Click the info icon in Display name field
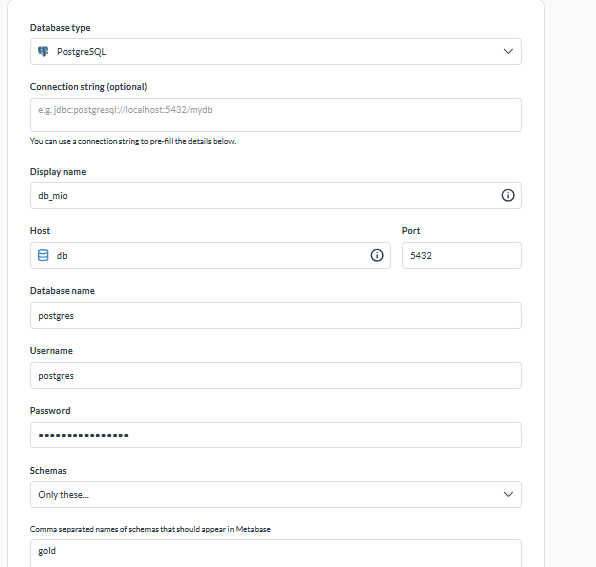596x567 pixels. pos(508,195)
